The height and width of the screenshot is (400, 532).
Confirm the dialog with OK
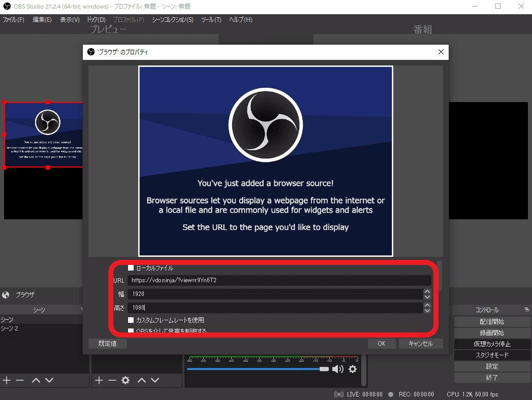pos(382,343)
